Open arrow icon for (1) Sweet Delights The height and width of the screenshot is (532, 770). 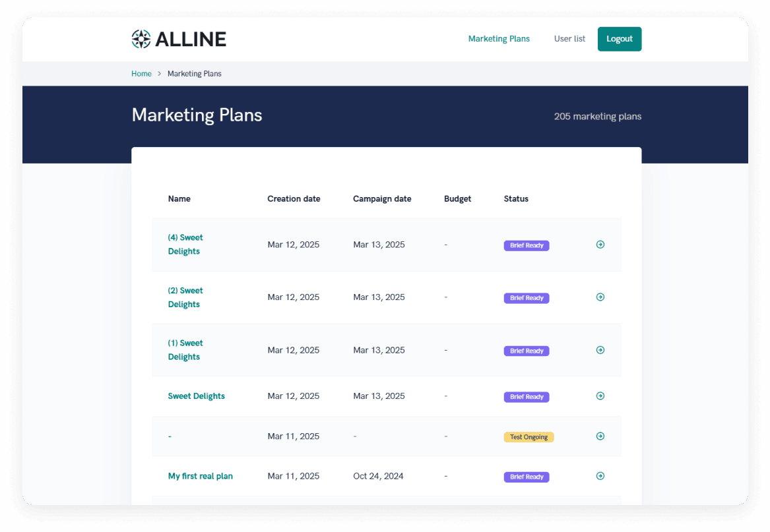600,350
